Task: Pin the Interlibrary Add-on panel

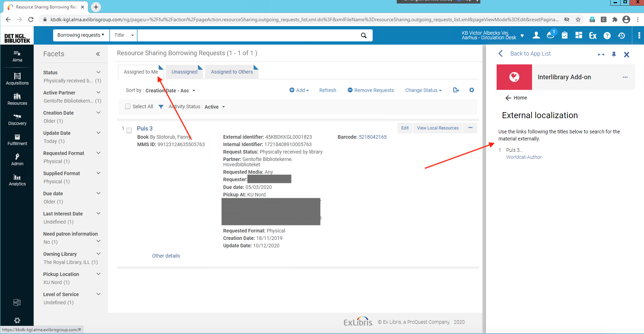Action: coord(614,54)
